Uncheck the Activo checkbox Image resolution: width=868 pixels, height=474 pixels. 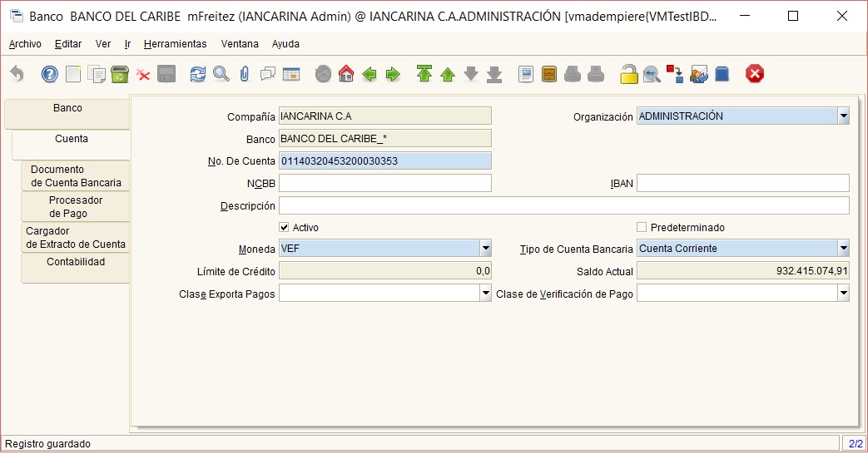(x=284, y=227)
